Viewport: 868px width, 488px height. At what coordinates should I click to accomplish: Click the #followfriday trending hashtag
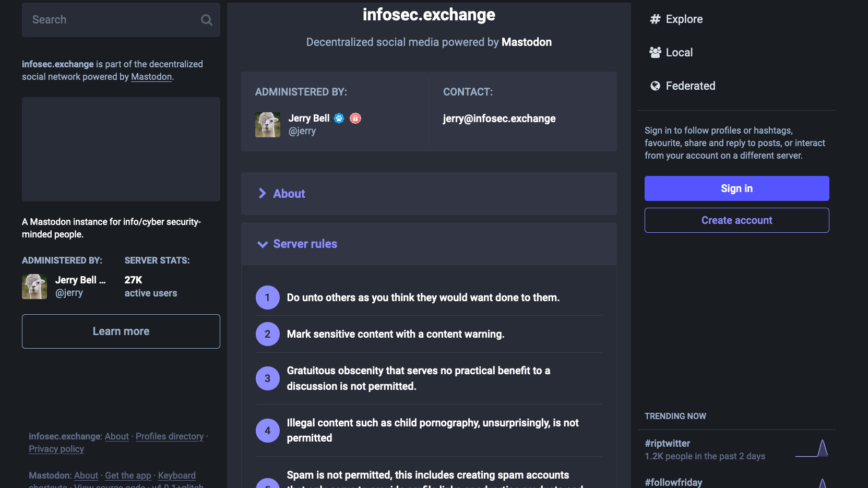click(x=674, y=482)
